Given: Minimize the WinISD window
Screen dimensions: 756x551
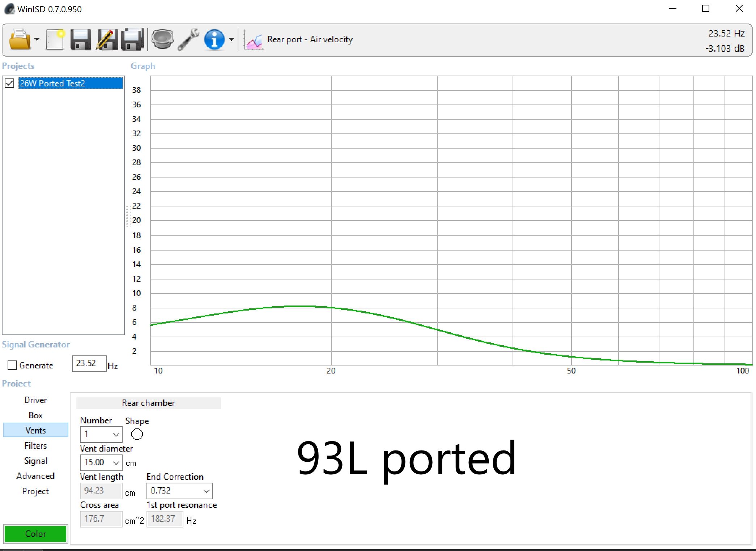Looking at the screenshot, I should pyautogui.click(x=673, y=9).
